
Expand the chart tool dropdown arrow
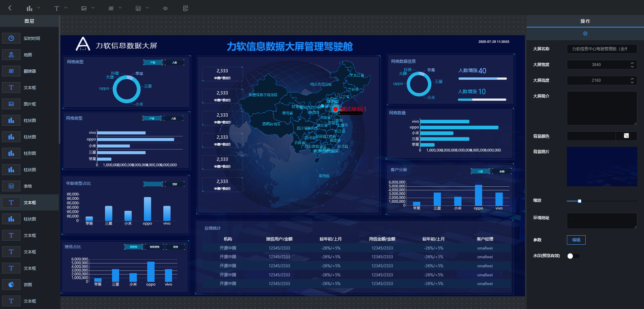pyautogui.click(x=39, y=8)
